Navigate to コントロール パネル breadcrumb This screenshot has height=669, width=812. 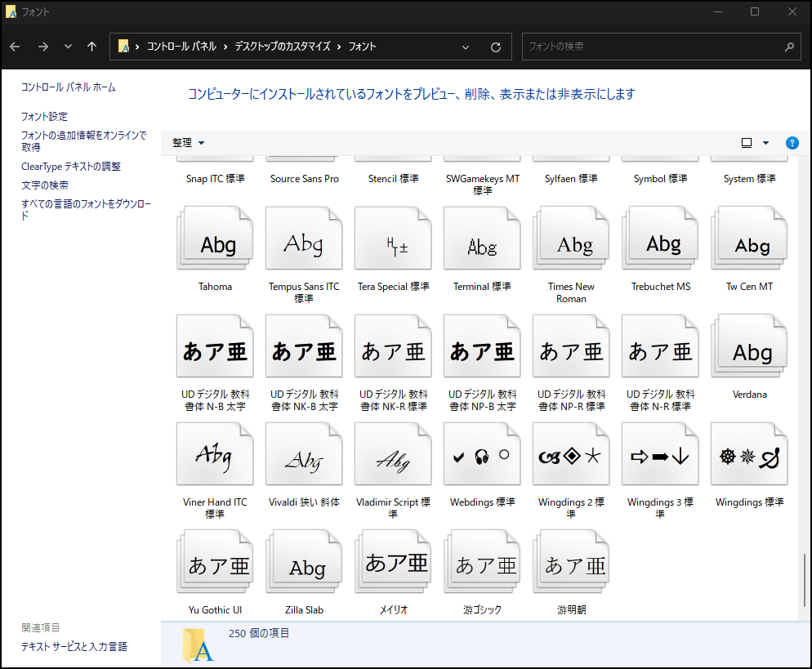pyautogui.click(x=181, y=47)
